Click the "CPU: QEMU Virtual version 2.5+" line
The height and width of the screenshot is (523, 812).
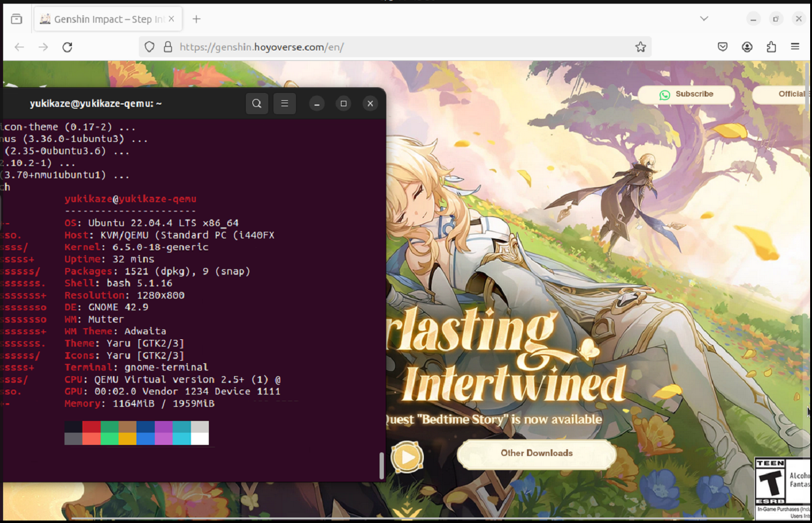pyautogui.click(x=173, y=380)
